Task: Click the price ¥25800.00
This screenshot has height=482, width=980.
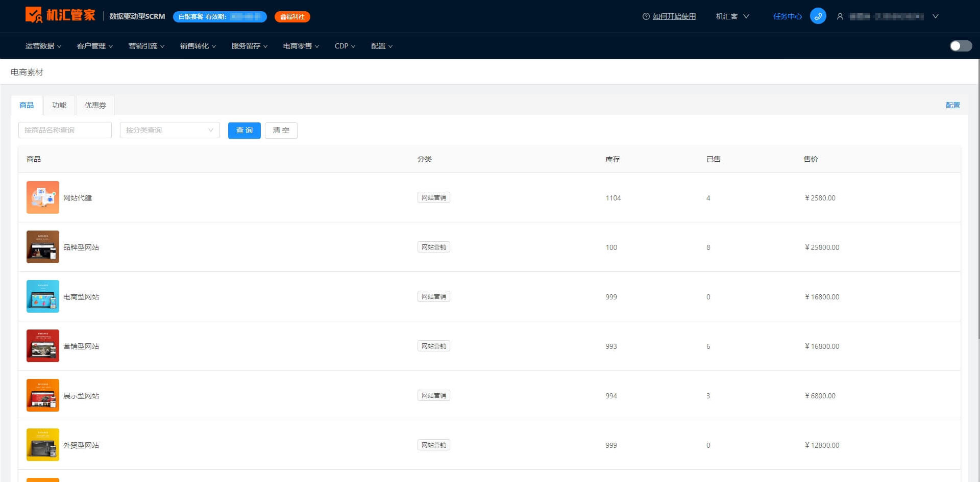Action: pyautogui.click(x=822, y=247)
